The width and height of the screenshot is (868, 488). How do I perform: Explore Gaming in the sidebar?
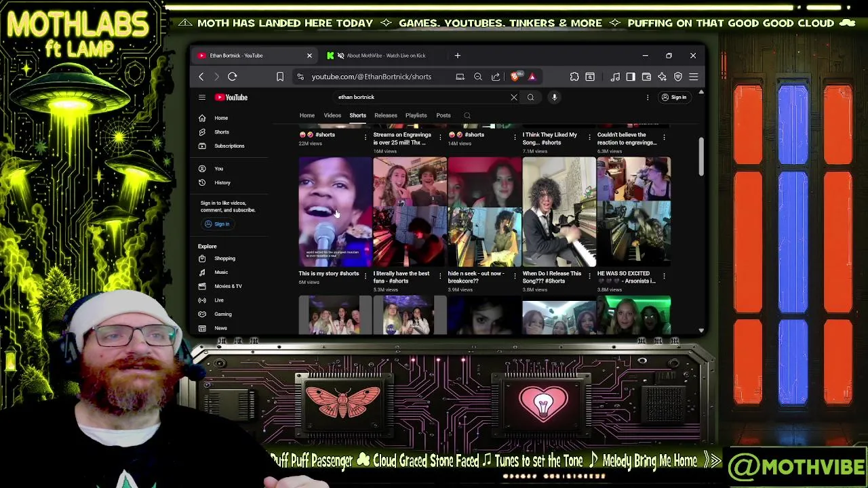(x=229, y=314)
